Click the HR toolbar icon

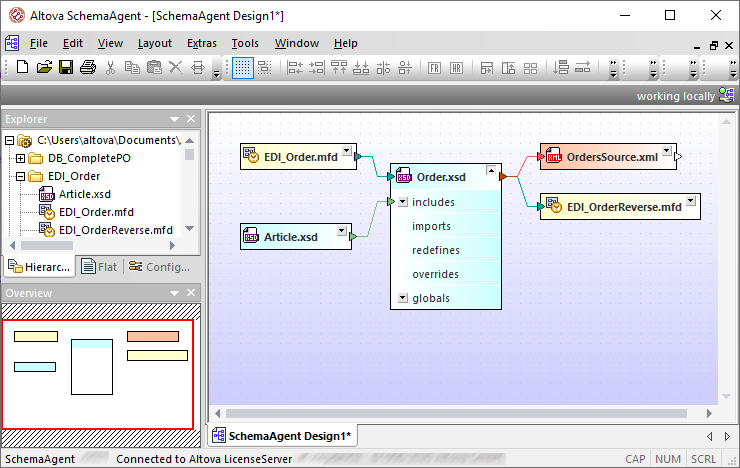pos(456,68)
